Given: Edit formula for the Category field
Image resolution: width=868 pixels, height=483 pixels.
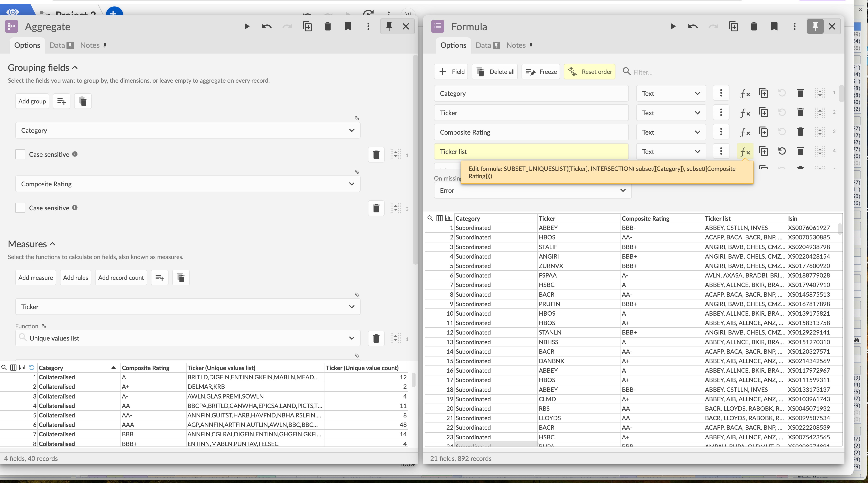Looking at the screenshot, I should [x=745, y=93].
